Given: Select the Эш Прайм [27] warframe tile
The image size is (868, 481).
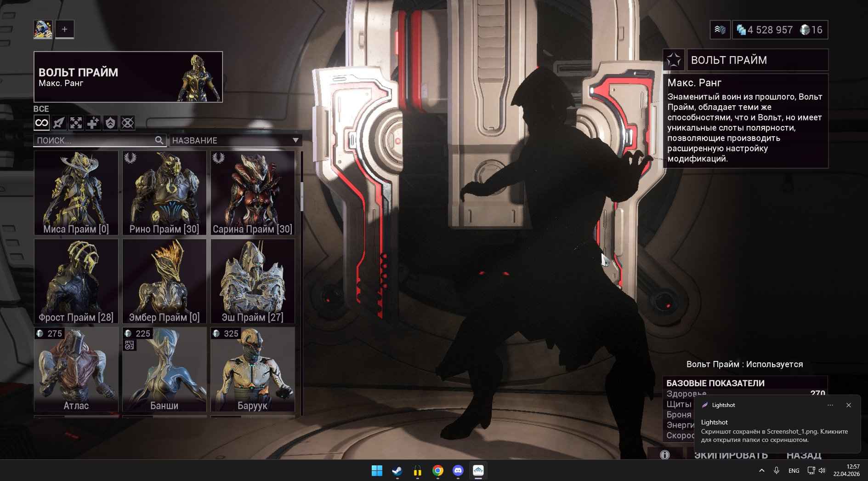Looking at the screenshot, I should click(253, 281).
